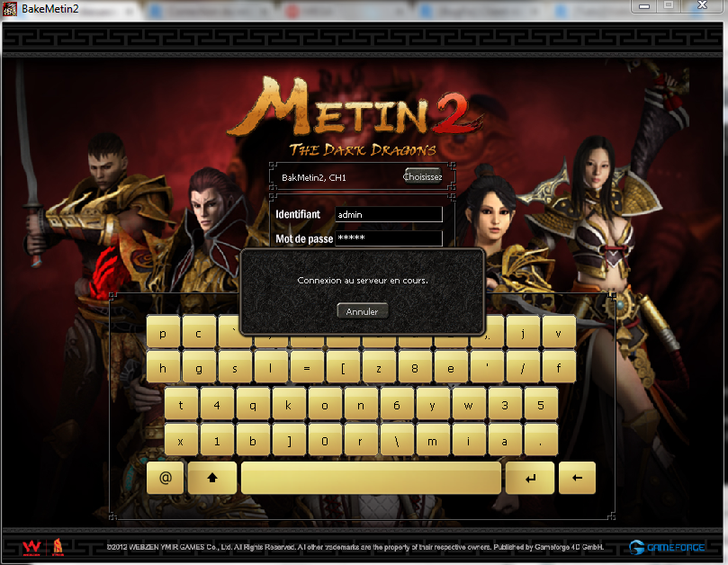Close the BakeMetin2 window

[x=703, y=5]
